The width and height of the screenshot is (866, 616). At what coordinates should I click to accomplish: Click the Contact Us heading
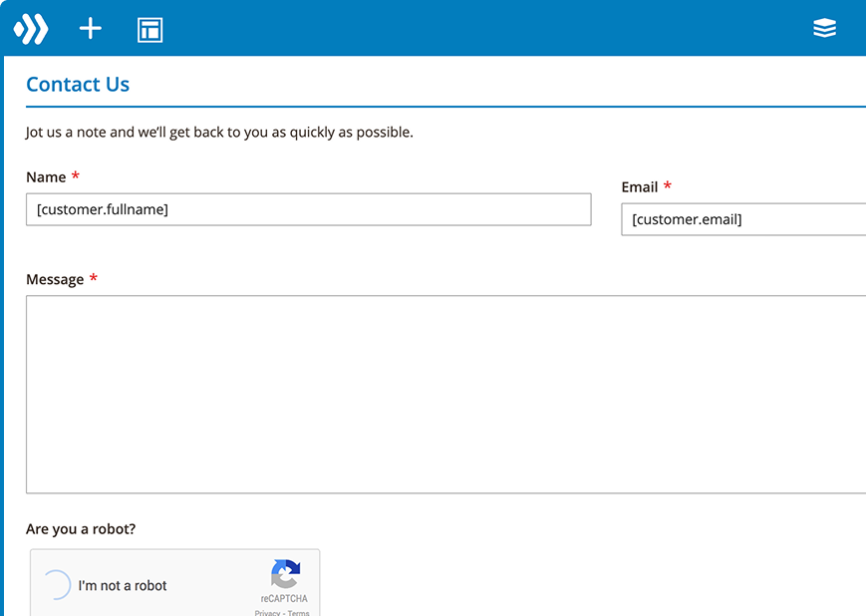(78, 85)
